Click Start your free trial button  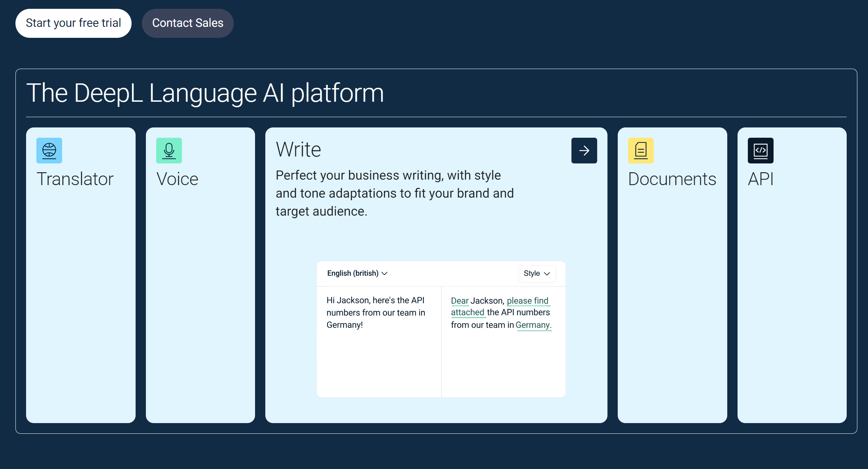coord(73,23)
